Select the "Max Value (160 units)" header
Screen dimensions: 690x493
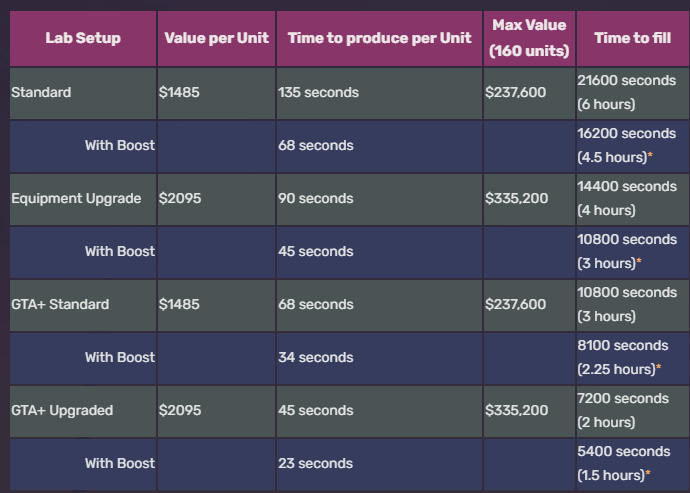click(529, 38)
